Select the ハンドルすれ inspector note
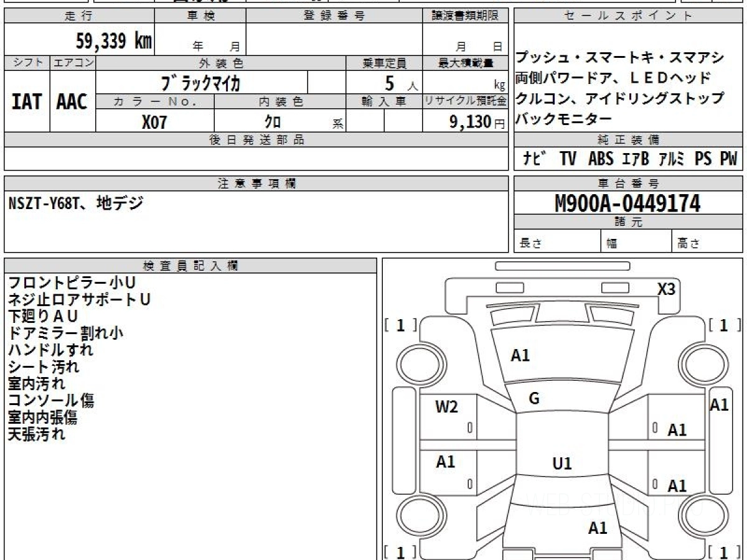The width and height of the screenshot is (747, 560). pos(50,350)
